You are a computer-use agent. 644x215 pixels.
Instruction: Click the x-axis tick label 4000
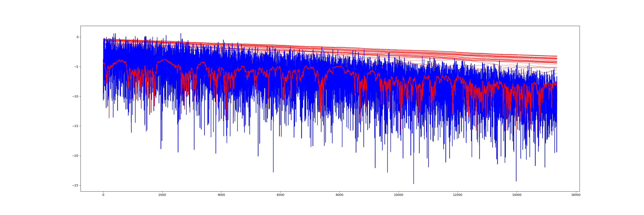221,195
